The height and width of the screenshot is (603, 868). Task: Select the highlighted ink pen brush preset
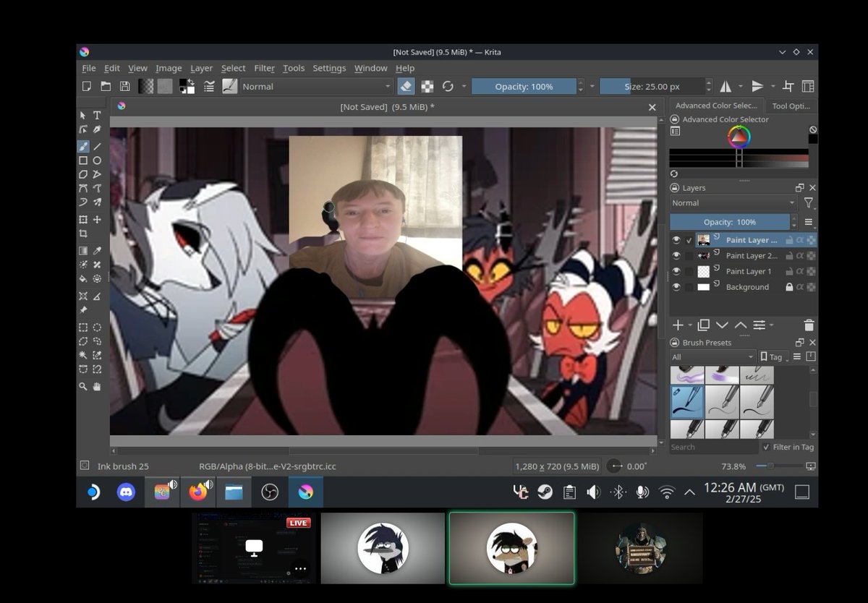[x=686, y=401]
